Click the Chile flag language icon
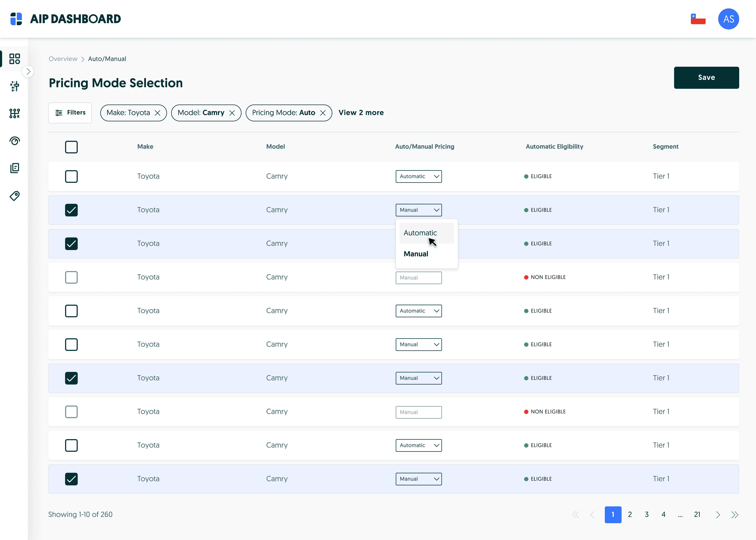The width and height of the screenshot is (756, 540). pyautogui.click(x=698, y=19)
